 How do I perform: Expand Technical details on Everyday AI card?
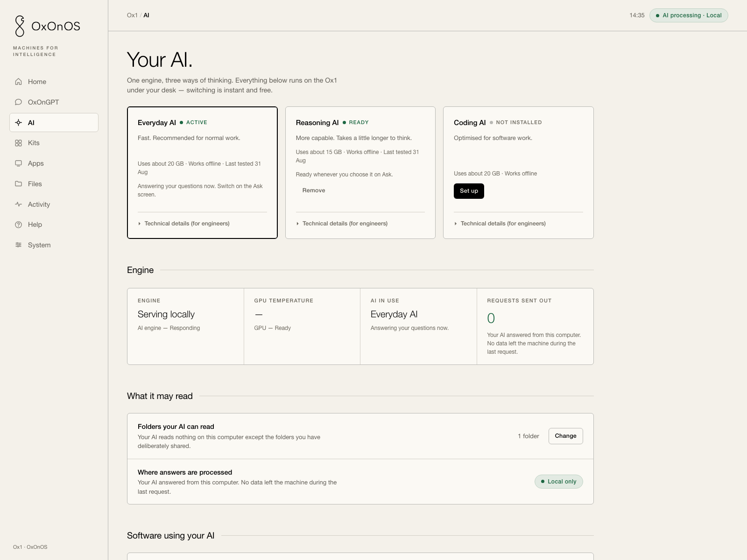point(183,224)
